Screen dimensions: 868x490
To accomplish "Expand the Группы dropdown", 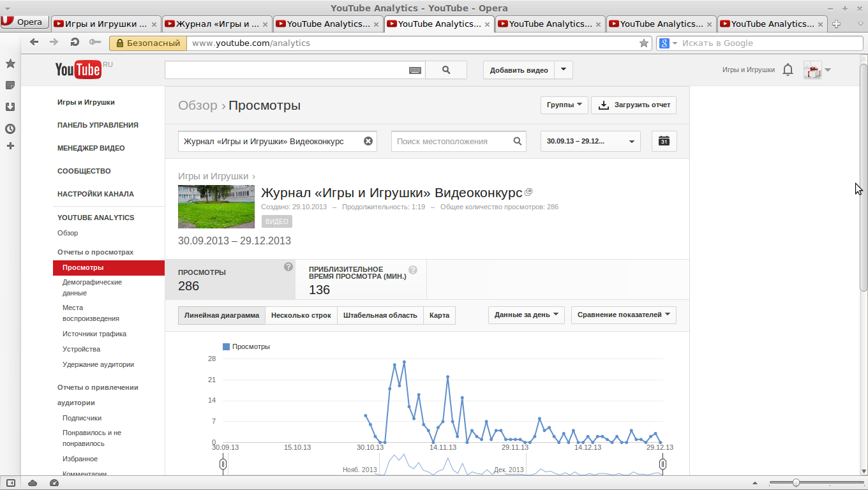I will tap(564, 105).
